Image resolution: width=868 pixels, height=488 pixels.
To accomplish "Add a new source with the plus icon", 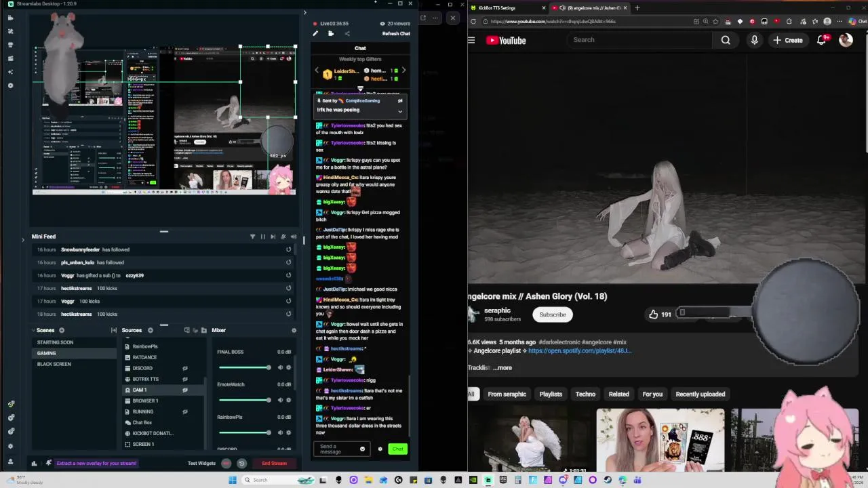I will (x=150, y=330).
